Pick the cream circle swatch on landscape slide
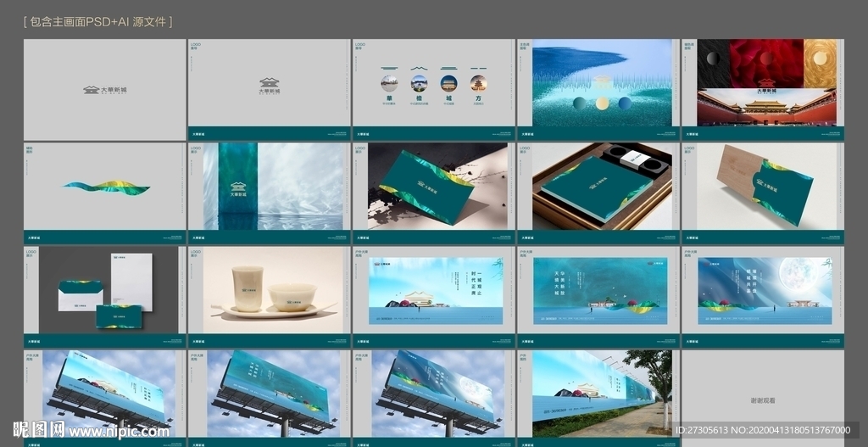Viewport: 868px width, 447px height. tap(601, 103)
